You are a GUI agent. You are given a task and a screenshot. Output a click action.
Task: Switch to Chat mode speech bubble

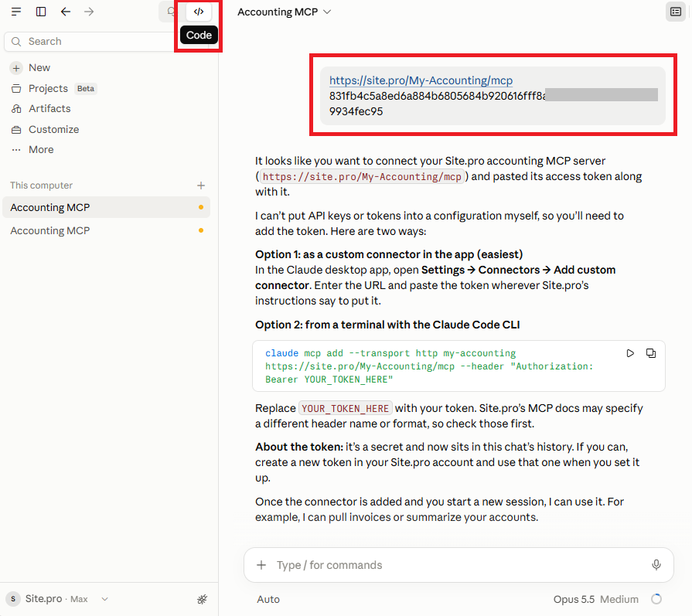pyautogui.click(x=171, y=12)
